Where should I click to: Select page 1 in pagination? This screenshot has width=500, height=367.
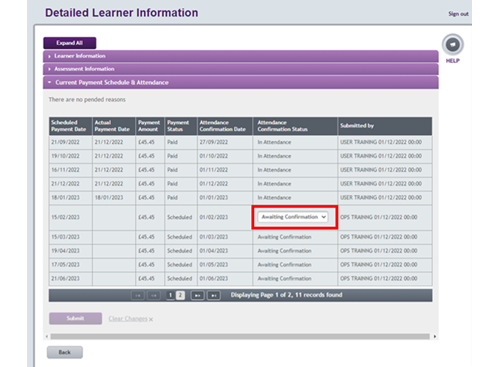tap(170, 295)
